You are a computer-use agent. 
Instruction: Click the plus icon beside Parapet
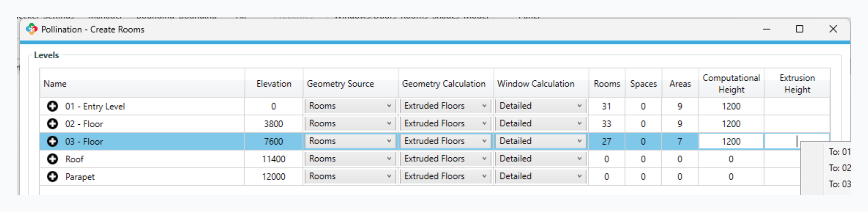(52, 177)
